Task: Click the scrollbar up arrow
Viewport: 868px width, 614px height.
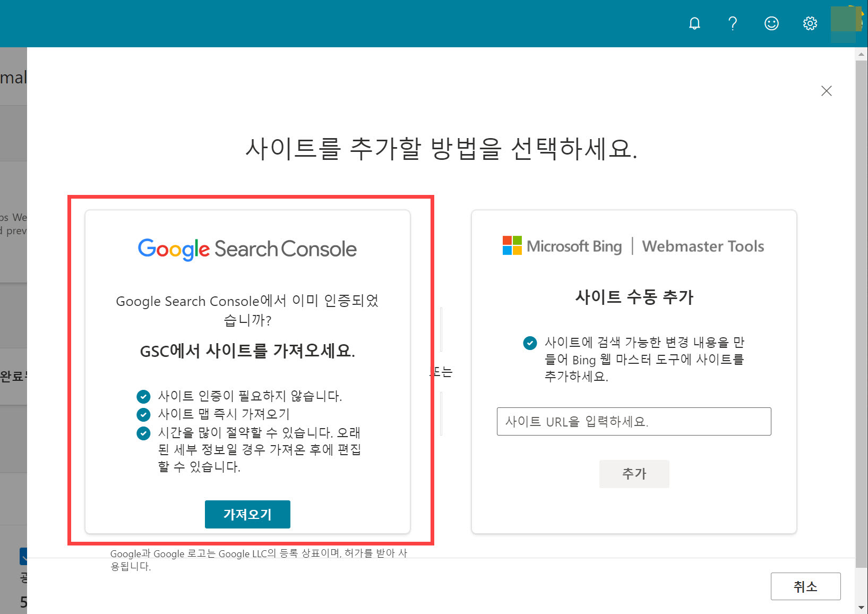Action: pyautogui.click(x=861, y=54)
